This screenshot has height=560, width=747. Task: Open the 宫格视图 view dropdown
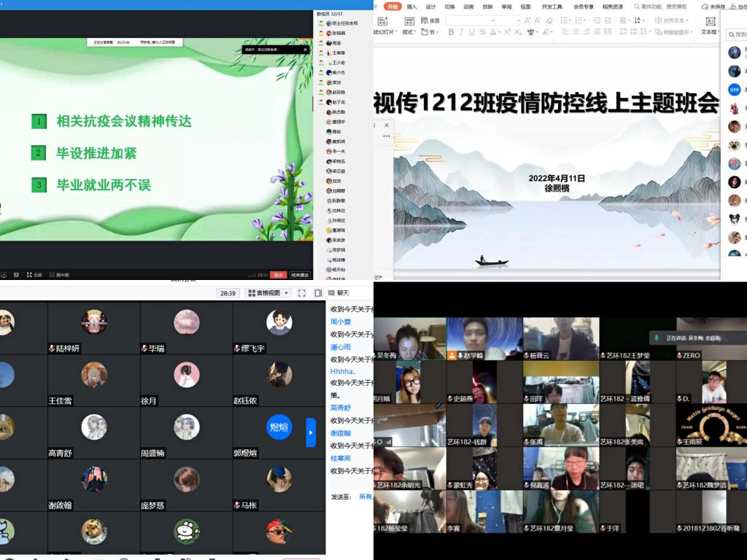coord(268,293)
